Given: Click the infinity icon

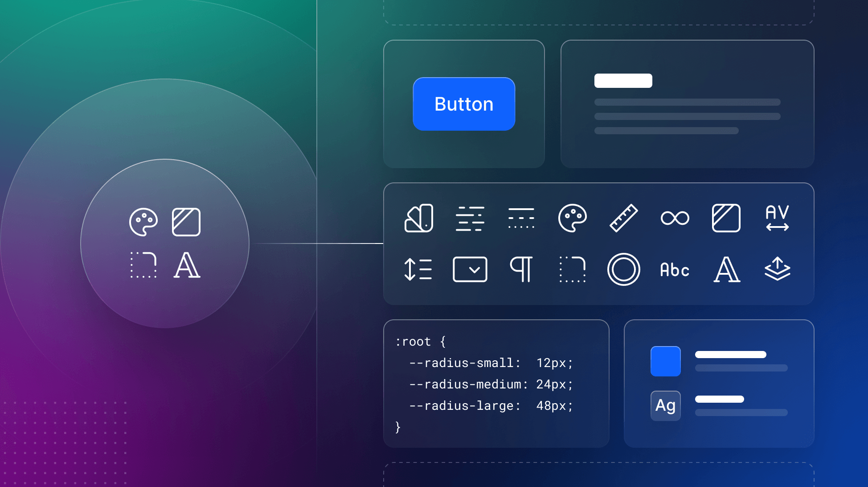Looking at the screenshot, I should (675, 218).
